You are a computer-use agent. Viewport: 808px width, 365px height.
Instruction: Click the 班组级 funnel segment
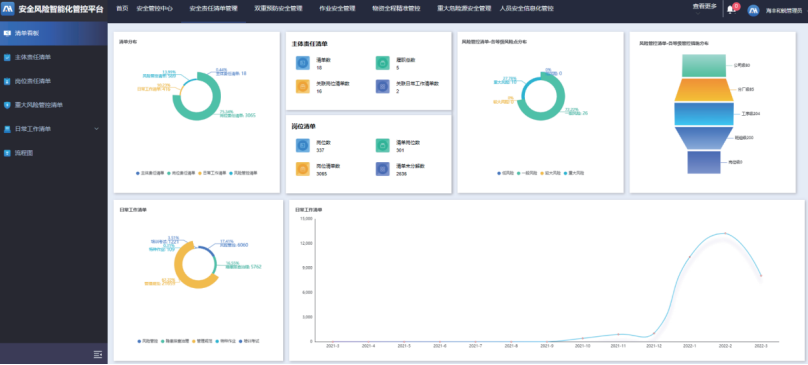pyautogui.click(x=703, y=138)
